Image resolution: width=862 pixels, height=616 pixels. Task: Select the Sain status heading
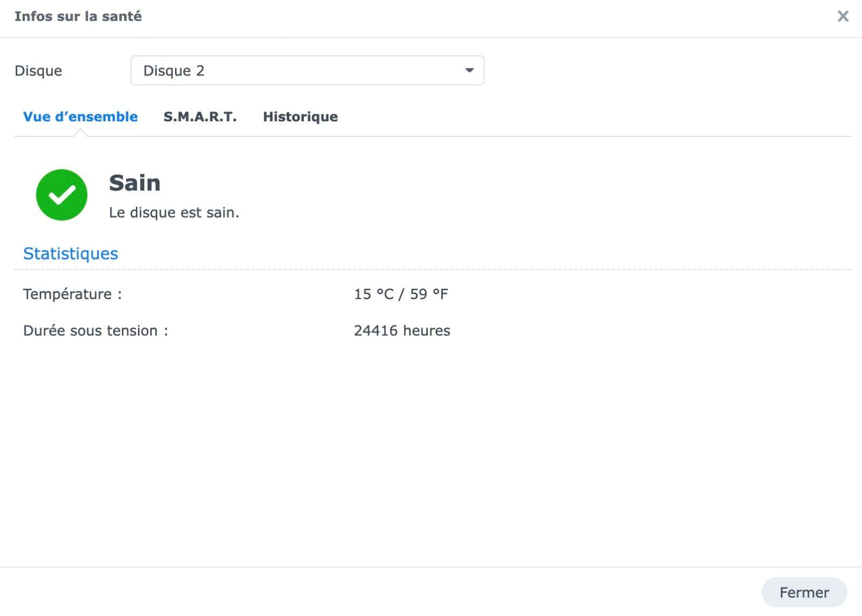click(135, 183)
